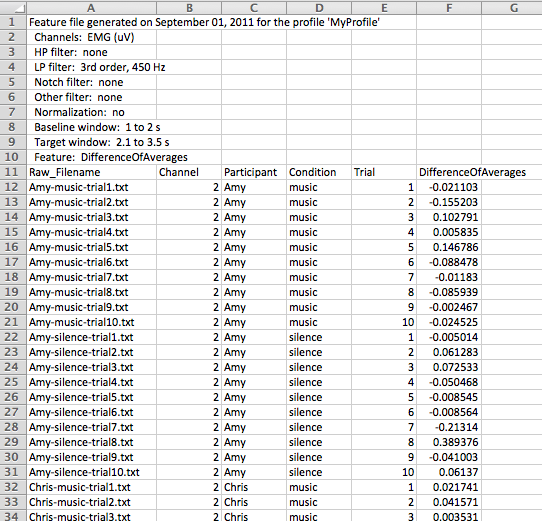Viewport: 542px width, 521px height.
Task: Click the Condition header cell
Action: click(x=319, y=172)
